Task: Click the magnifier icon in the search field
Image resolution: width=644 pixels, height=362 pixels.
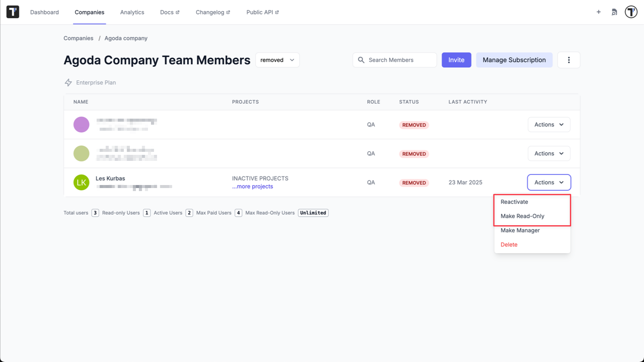Action: pos(361,60)
